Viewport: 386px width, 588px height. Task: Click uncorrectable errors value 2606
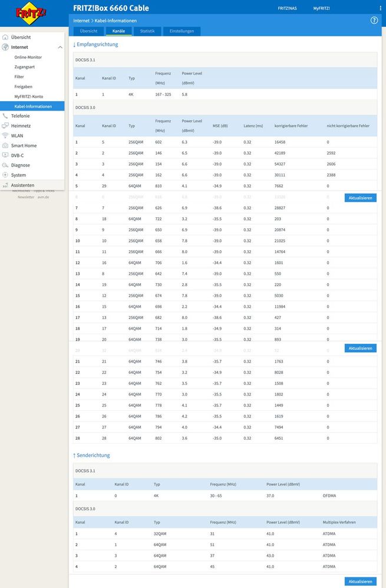pyautogui.click(x=331, y=164)
